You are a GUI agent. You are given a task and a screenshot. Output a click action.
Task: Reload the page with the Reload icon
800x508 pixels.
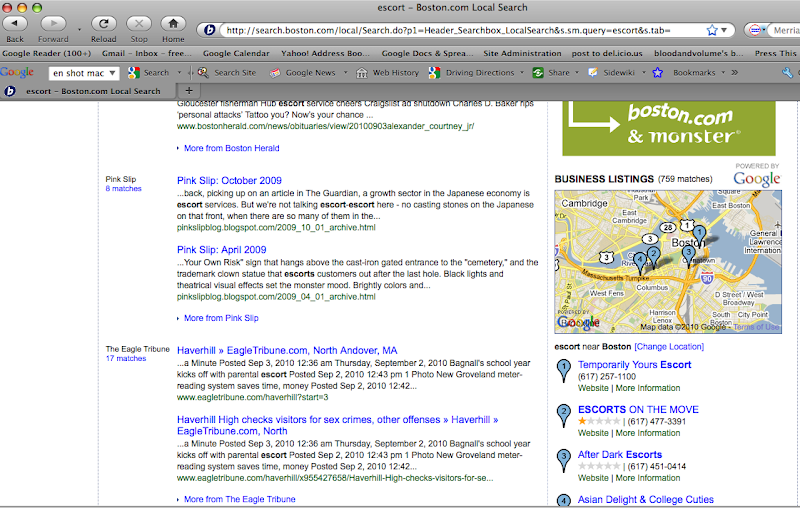(x=104, y=23)
